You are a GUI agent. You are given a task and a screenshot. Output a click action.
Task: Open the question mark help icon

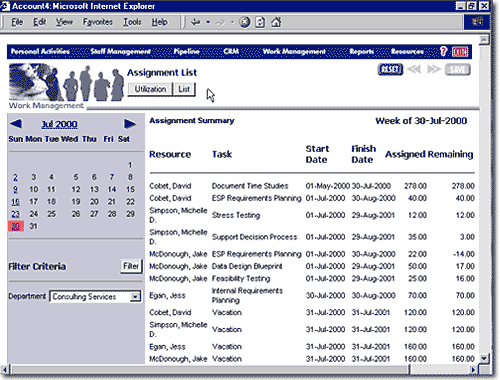443,51
